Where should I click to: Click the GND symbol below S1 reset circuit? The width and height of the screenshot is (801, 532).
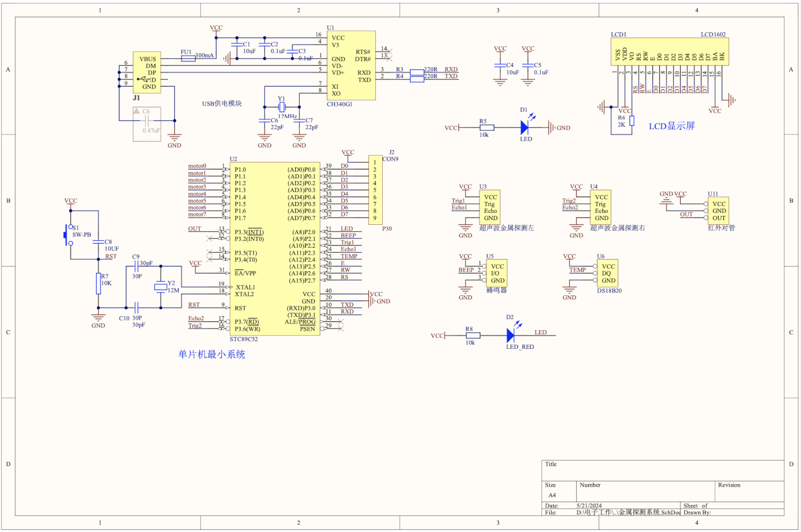tap(98, 320)
